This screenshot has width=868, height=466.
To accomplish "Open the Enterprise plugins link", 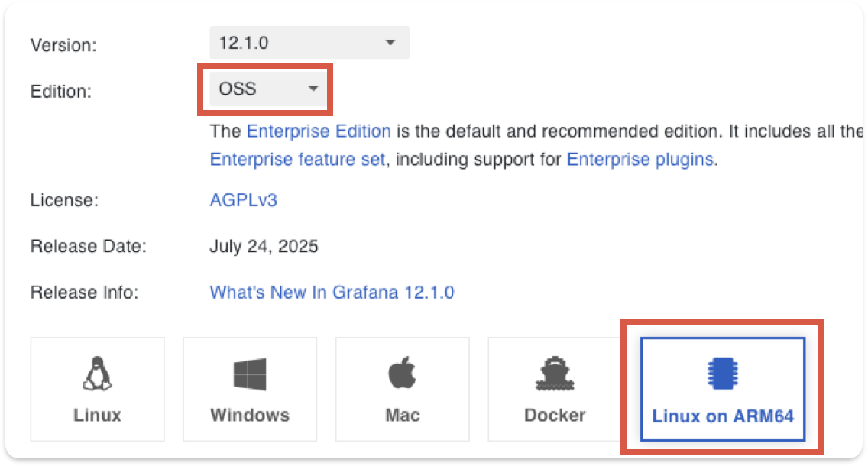I will click(x=640, y=160).
